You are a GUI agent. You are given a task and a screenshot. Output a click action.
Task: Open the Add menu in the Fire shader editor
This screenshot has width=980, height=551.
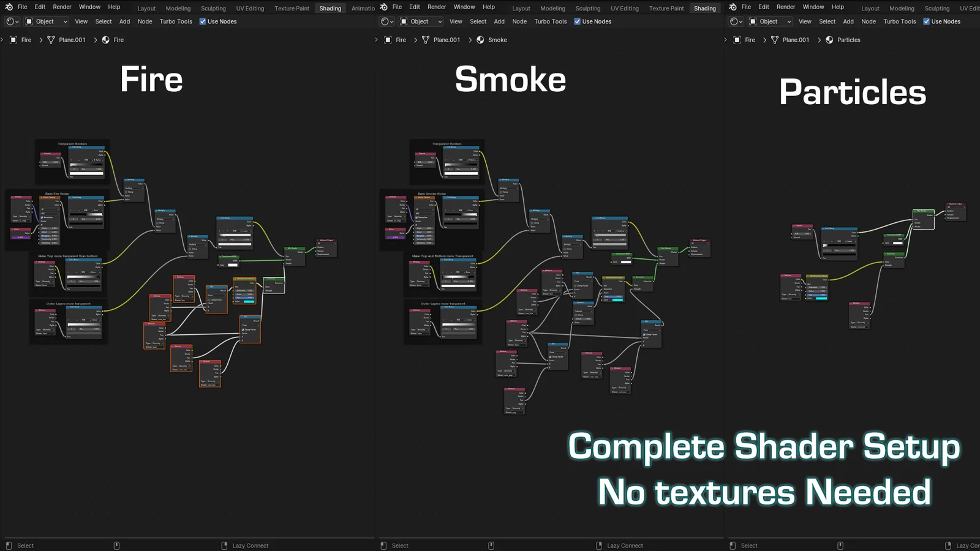(124, 21)
